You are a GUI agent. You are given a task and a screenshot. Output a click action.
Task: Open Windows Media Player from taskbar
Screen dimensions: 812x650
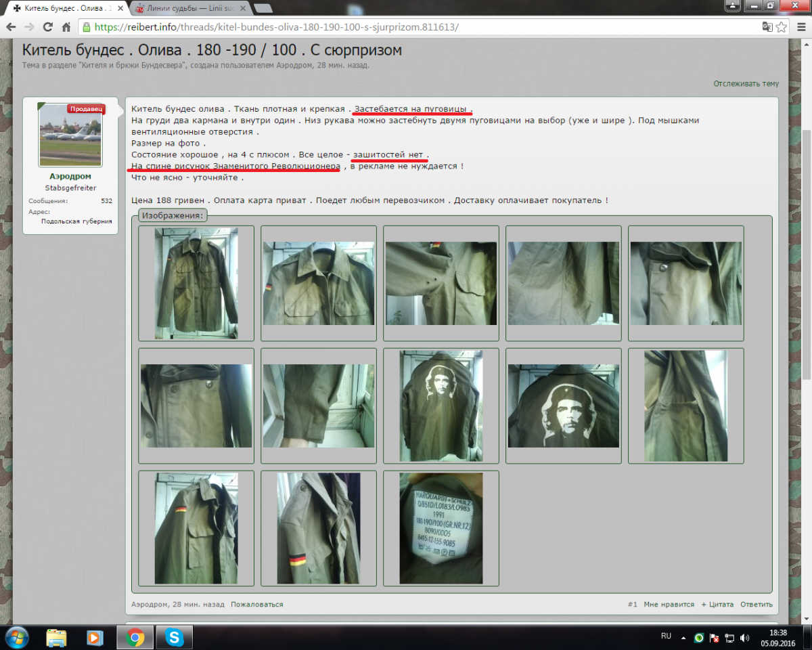(x=95, y=637)
